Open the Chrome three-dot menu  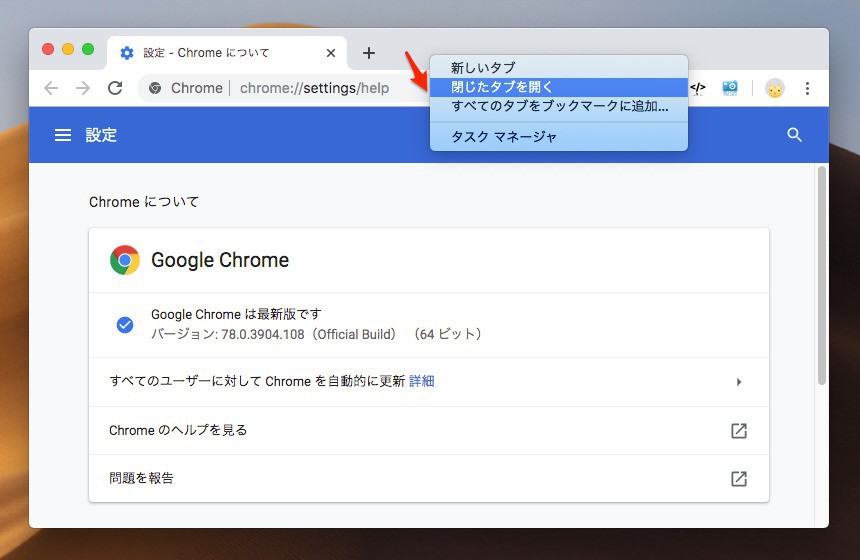[807, 88]
